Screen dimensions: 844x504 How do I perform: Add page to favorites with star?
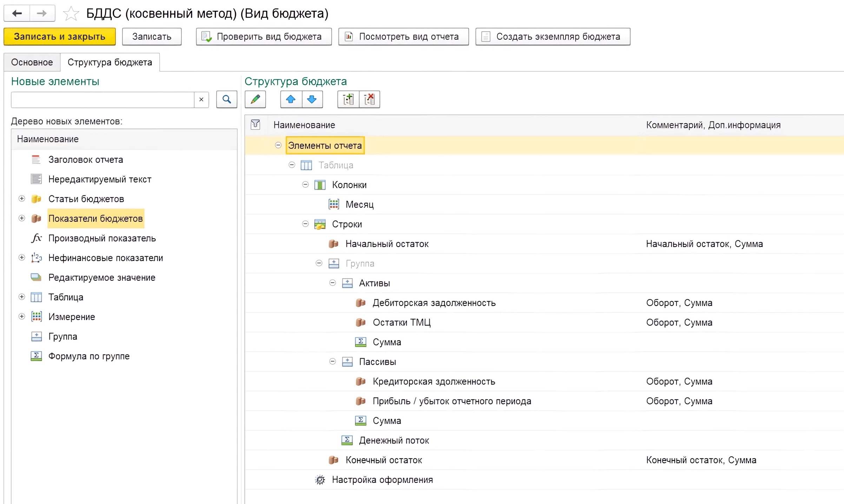tap(71, 14)
